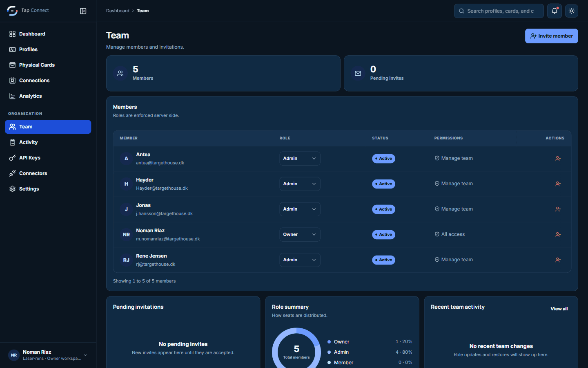Click the Pending invites envelope icon

tap(358, 74)
